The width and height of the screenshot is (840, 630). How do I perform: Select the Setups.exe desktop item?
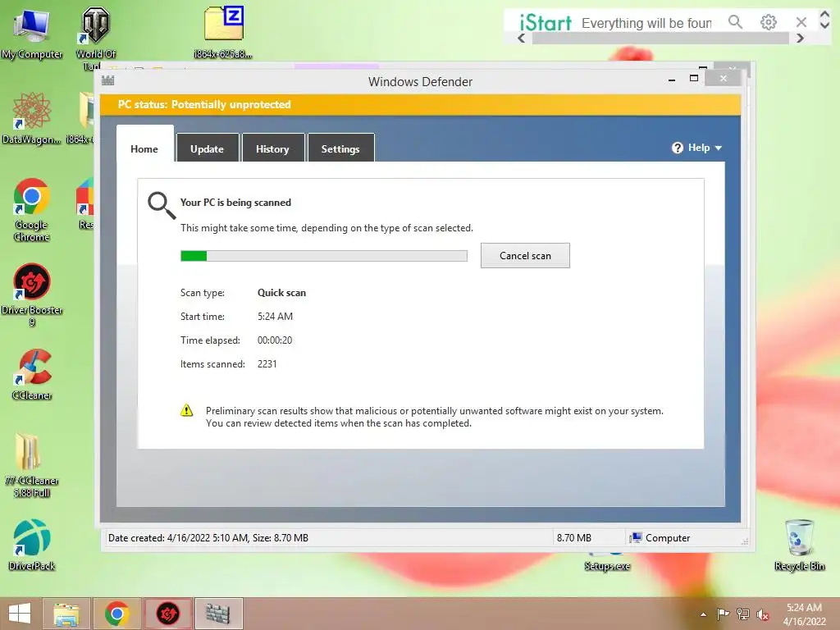[607, 565]
